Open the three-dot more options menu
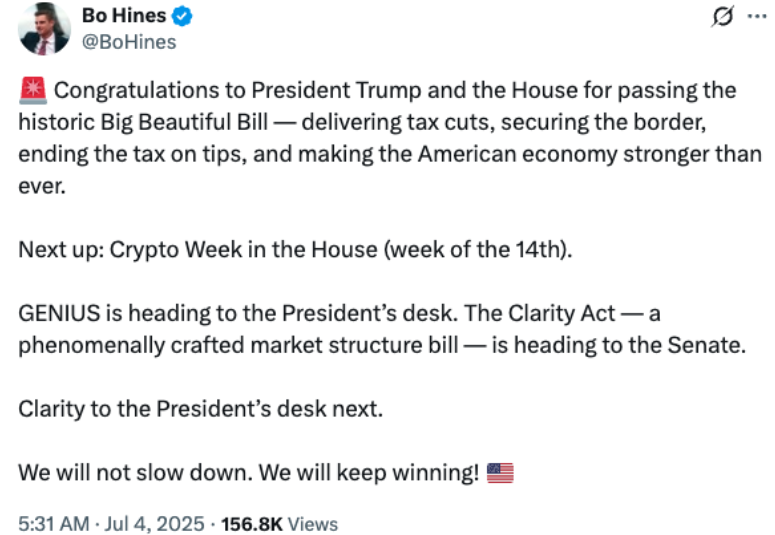The height and width of the screenshot is (535, 775). (x=755, y=16)
